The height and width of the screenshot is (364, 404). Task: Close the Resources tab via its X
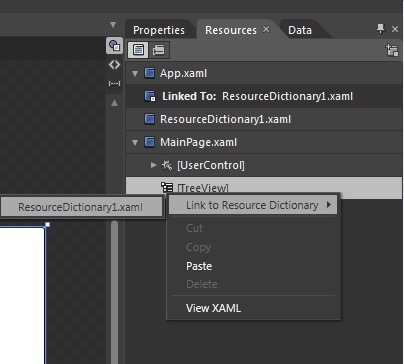tap(266, 29)
